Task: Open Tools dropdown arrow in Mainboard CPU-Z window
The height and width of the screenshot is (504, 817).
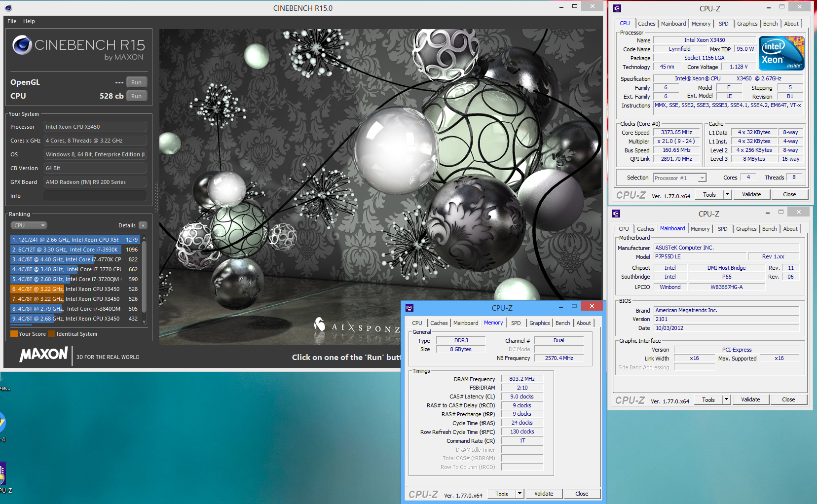Action: click(x=726, y=399)
